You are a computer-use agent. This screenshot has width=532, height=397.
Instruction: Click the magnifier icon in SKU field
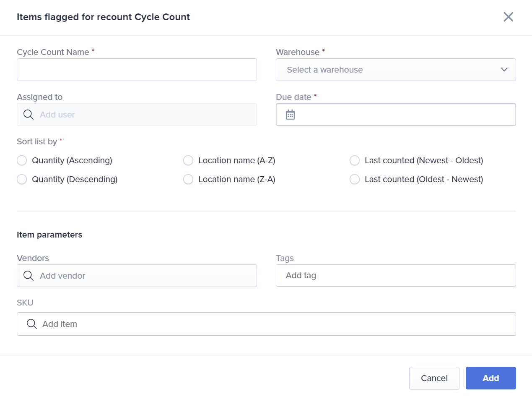point(31,324)
